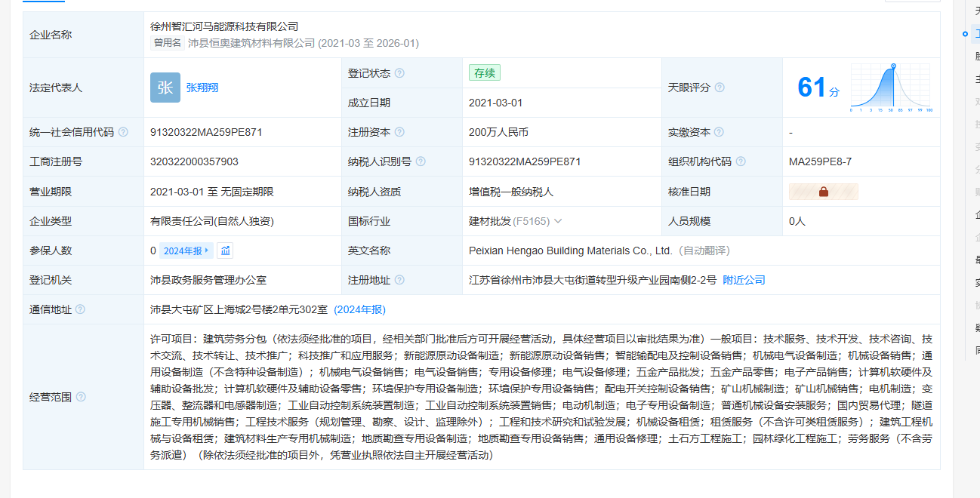Image resolution: width=980 pixels, height=498 pixels.
Task: Click the green 存续 status tag
Action: [484, 73]
